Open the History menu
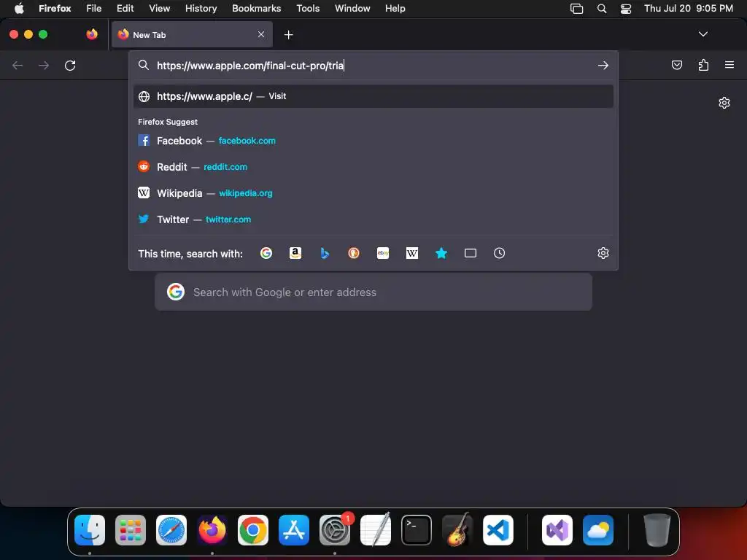 pyautogui.click(x=201, y=8)
